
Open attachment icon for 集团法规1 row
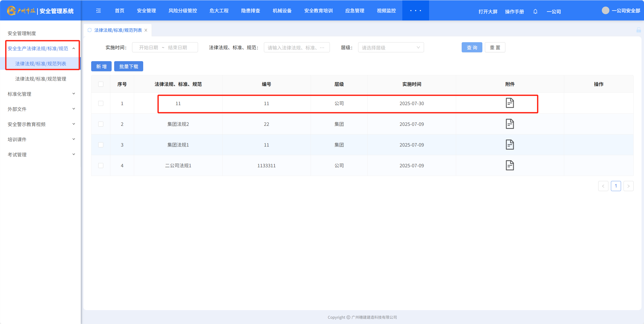tap(510, 145)
